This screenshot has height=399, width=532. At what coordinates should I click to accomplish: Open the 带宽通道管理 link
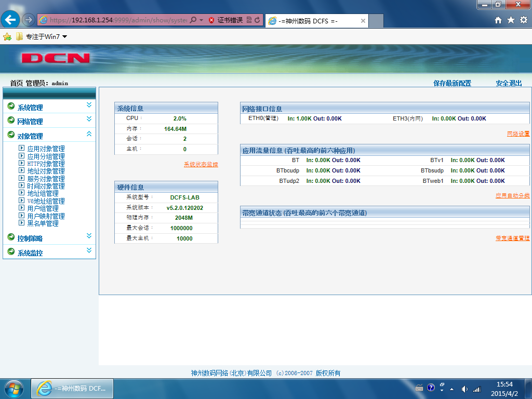[512, 238]
